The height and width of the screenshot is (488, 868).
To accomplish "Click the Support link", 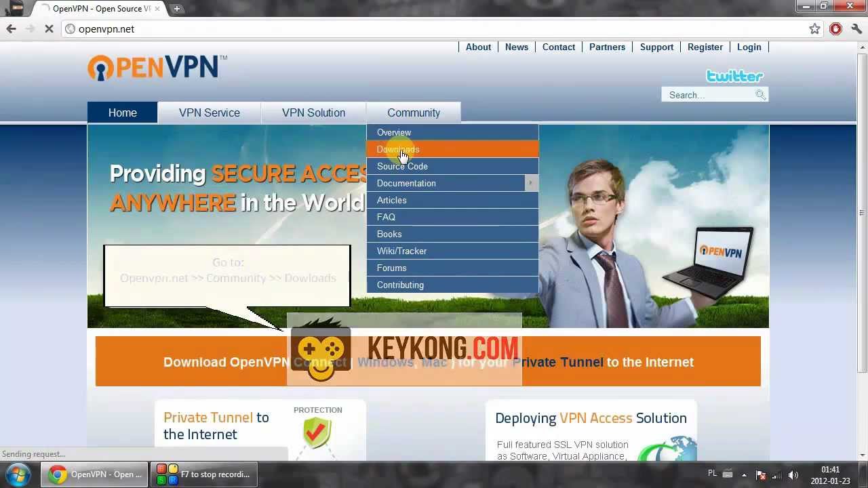I will tap(656, 47).
